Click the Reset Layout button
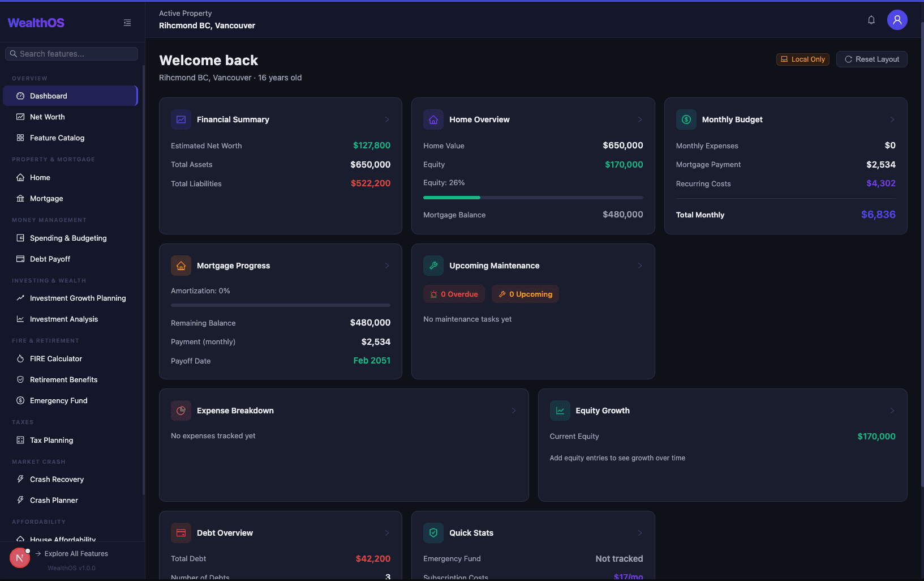 click(871, 59)
